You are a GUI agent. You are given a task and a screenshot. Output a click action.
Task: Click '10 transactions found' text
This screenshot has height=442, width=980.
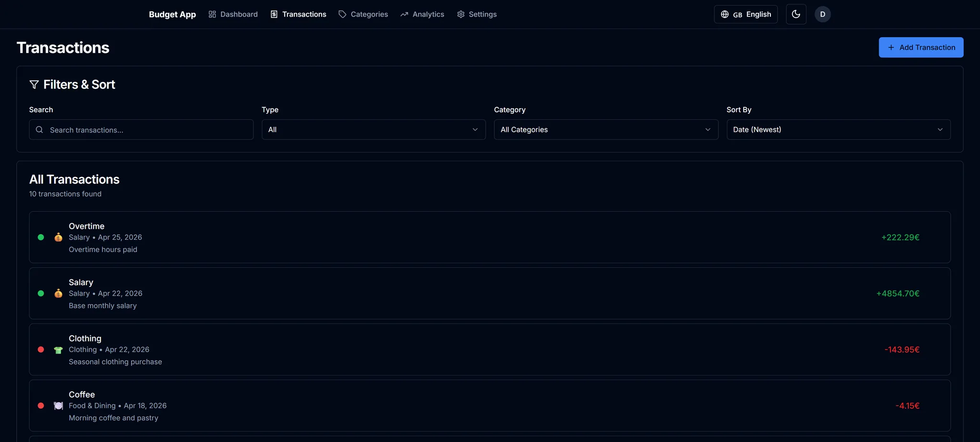[65, 194]
